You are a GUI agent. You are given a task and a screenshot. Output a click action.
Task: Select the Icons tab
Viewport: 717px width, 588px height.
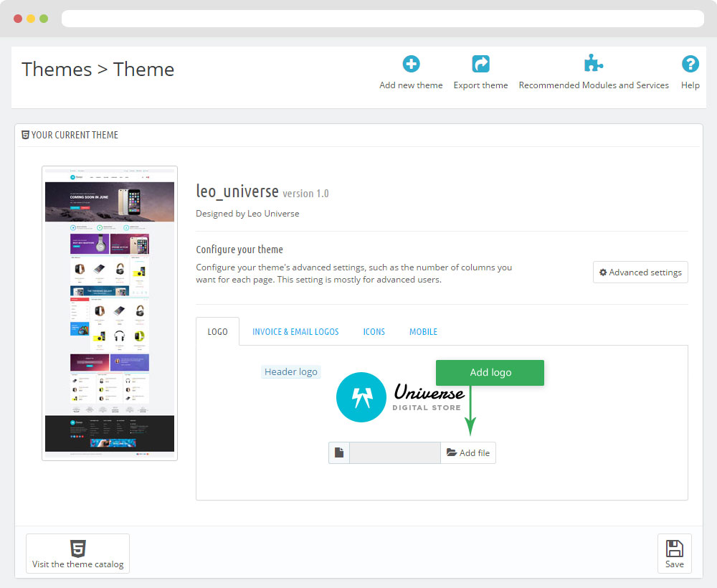(374, 331)
